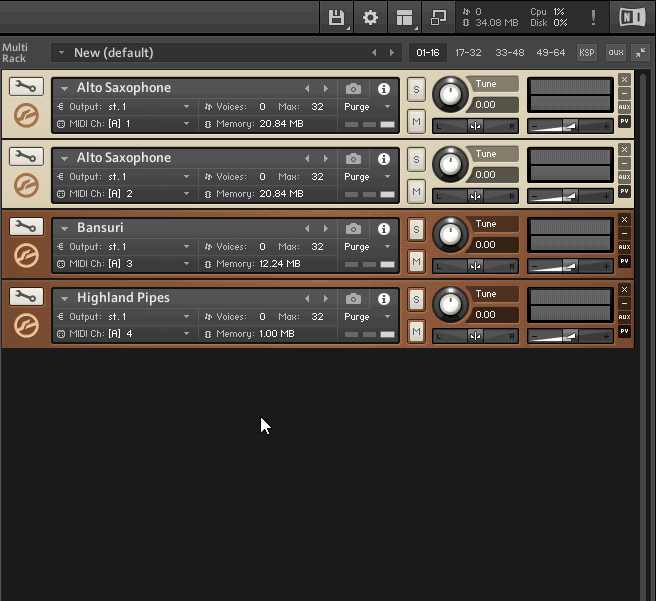This screenshot has height=601, width=656.
Task: Solo the first Alto Saxophone (MIDI Ch 1)
Action: pyautogui.click(x=416, y=90)
